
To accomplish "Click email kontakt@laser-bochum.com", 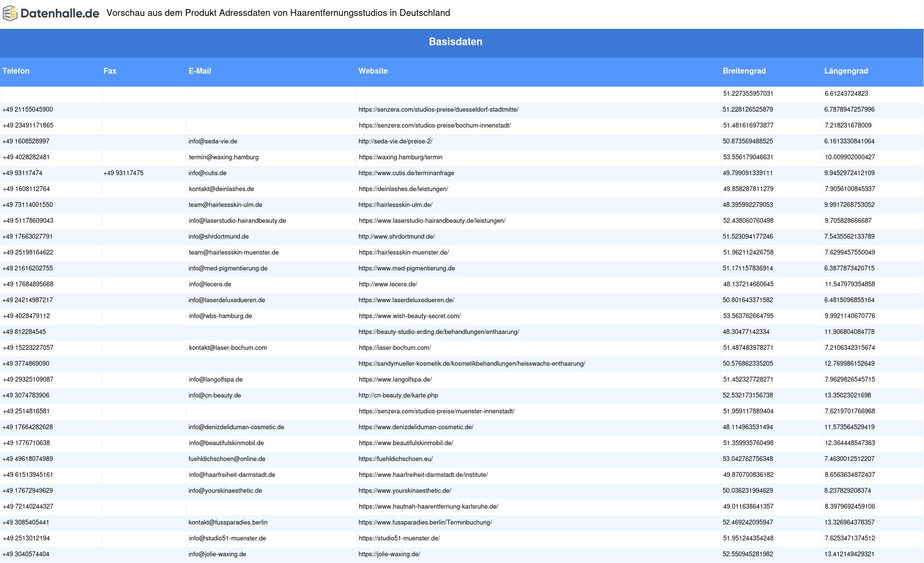I will point(228,348).
